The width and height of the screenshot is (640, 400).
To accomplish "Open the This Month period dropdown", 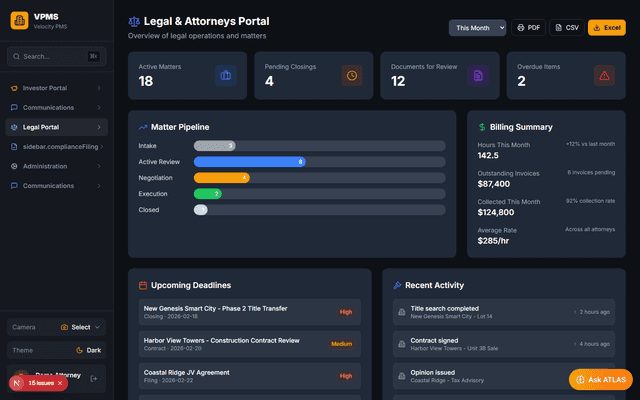I will (x=478, y=28).
